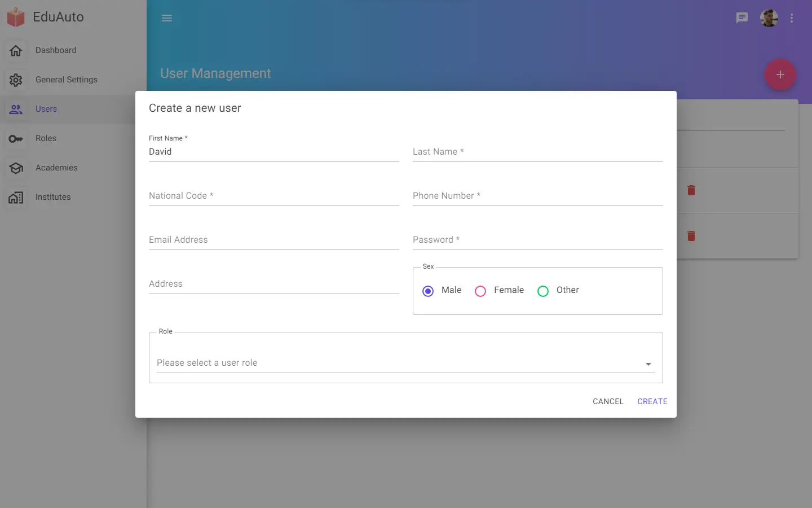Click into the Email Address field
The width and height of the screenshot is (812, 508).
[x=274, y=239]
